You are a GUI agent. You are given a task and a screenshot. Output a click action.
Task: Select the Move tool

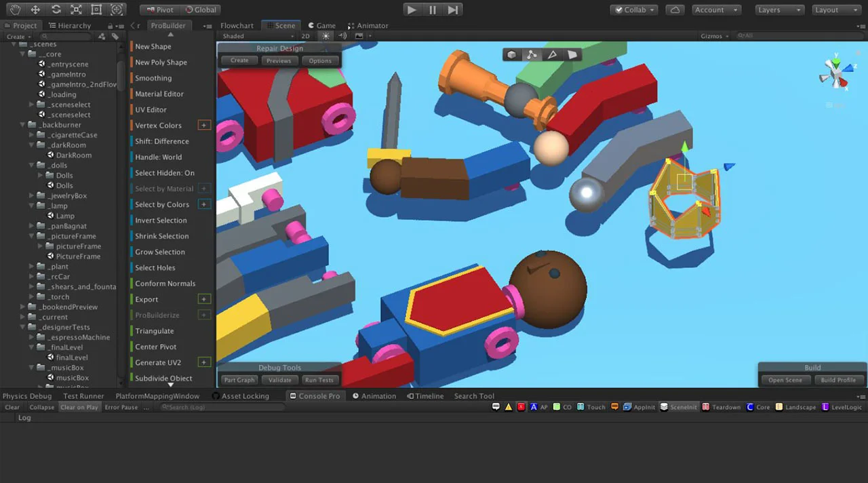(35, 9)
